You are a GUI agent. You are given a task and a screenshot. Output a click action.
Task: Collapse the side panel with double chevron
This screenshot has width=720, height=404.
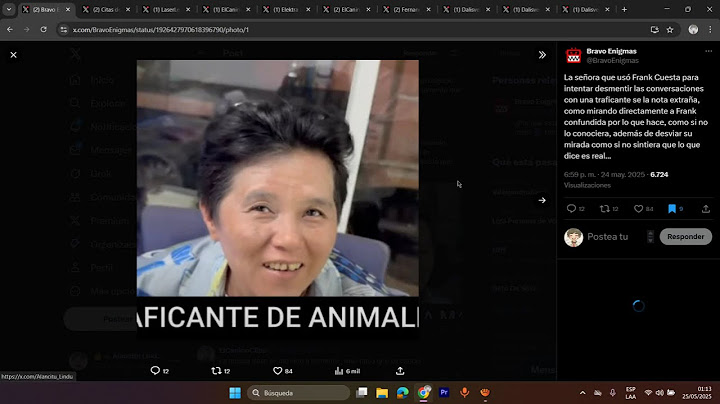tap(542, 55)
